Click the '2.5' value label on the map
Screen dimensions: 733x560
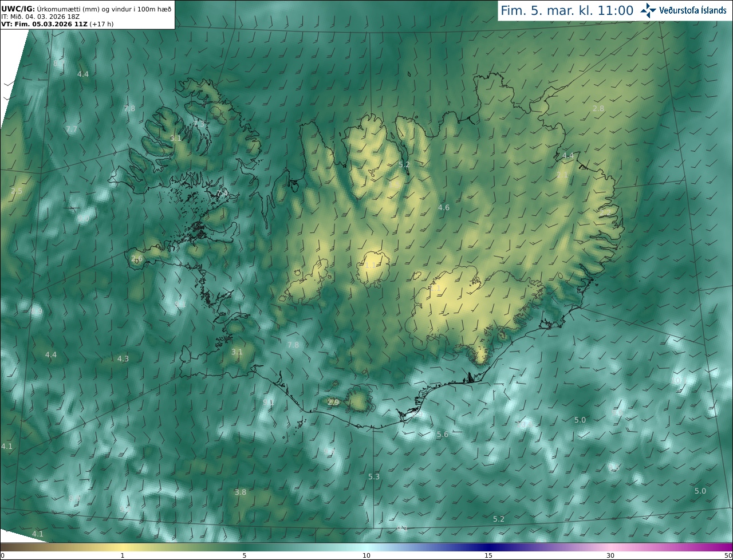17,191
